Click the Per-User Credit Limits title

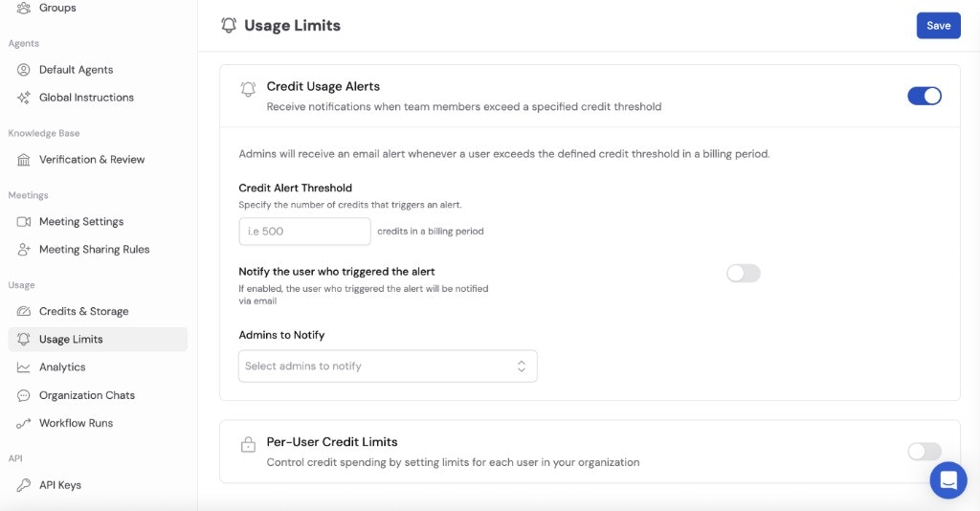[x=332, y=442]
